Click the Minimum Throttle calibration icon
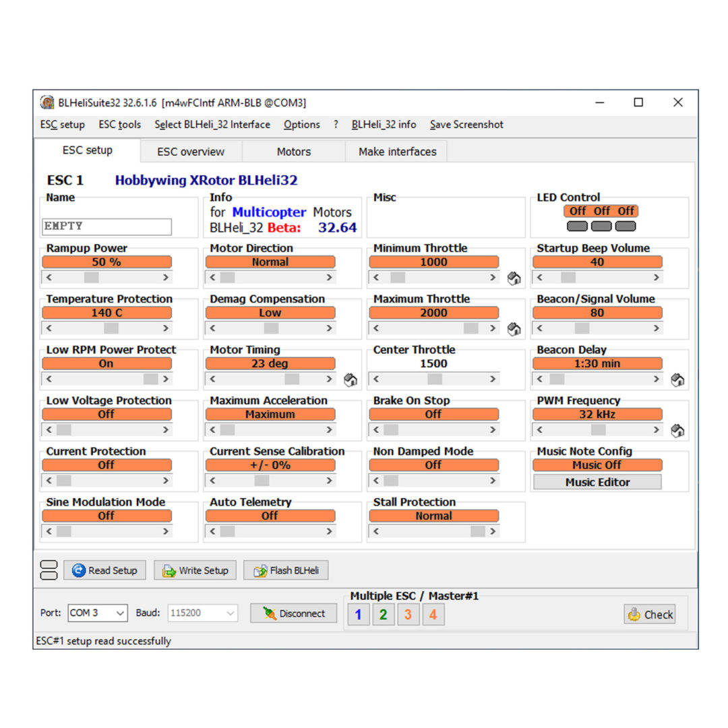The height and width of the screenshot is (728, 728). (514, 278)
